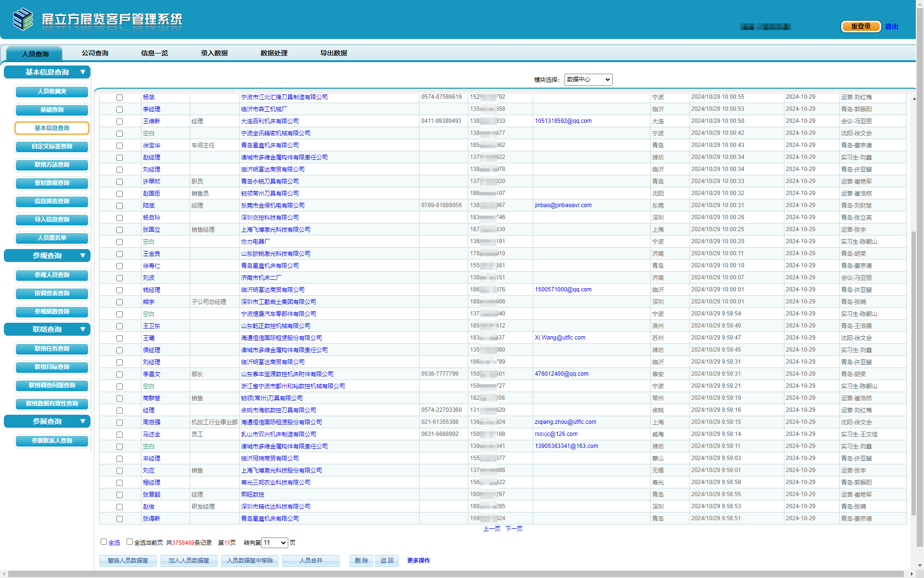Open company link 大连百利机床有限公司
The image size is (924, 578).
coord(269,121)
